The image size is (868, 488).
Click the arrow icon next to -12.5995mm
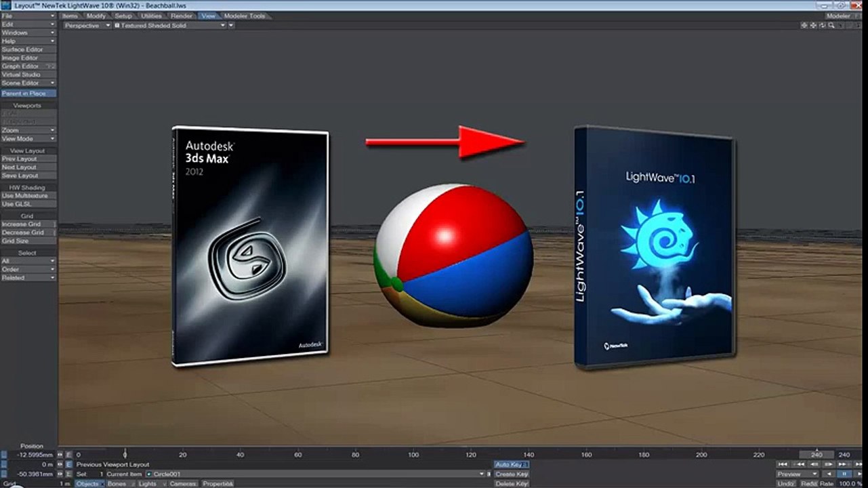pos(60,455)
